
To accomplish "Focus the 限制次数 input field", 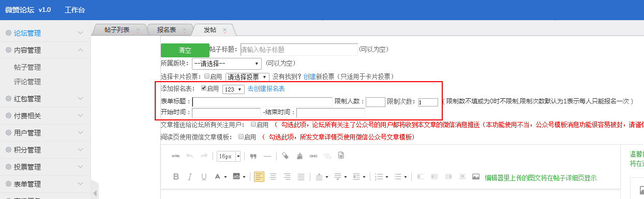I will tap(428, 102).
